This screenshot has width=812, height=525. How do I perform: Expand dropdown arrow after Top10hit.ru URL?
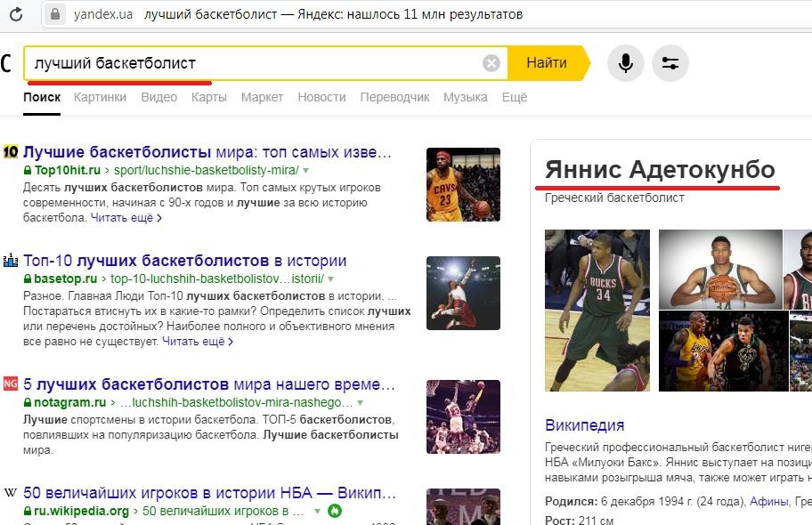(305, 170)
